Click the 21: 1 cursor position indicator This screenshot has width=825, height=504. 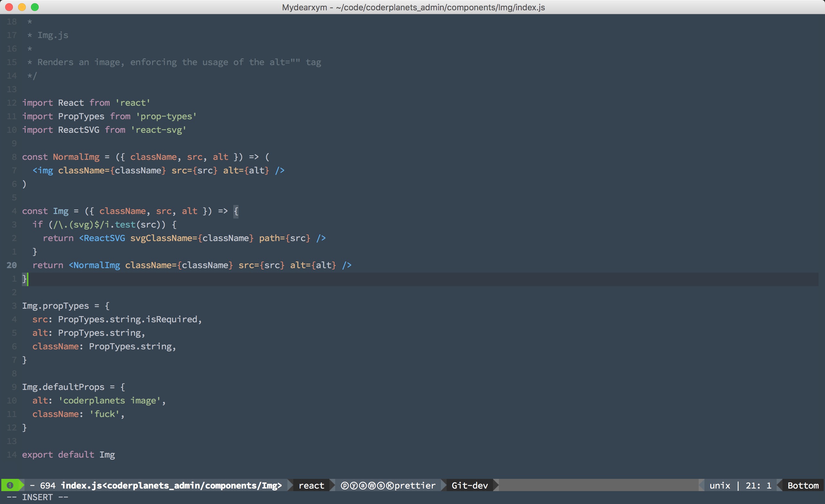tap(758, 486)
